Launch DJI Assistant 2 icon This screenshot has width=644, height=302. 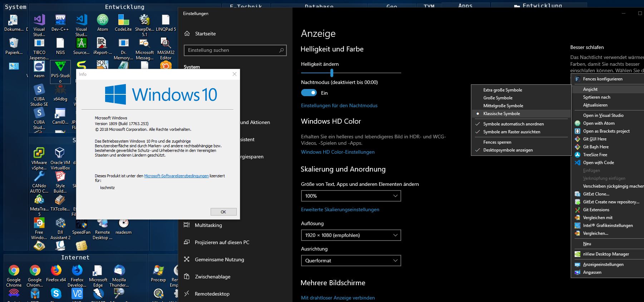tap(60, 229)
